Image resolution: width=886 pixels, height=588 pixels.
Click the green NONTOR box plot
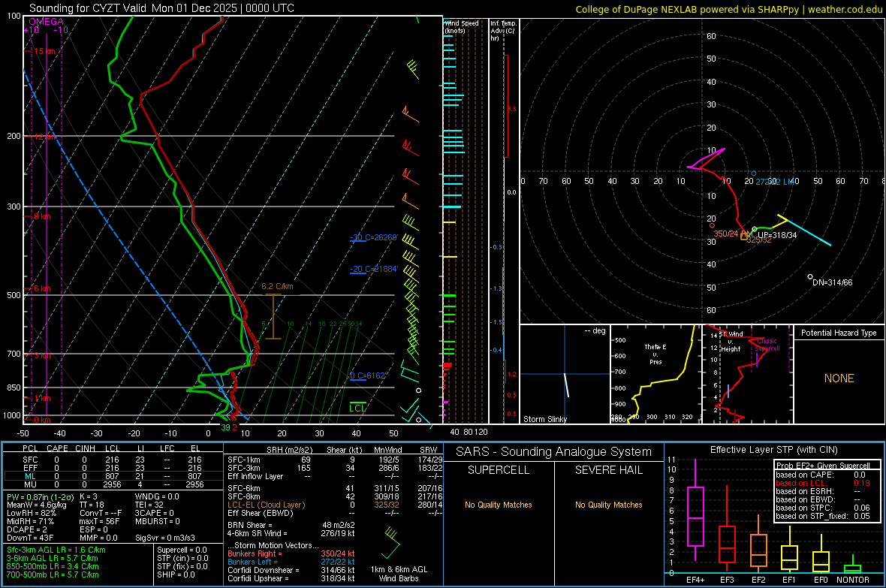pyautogui.click(x=853, y=565)
